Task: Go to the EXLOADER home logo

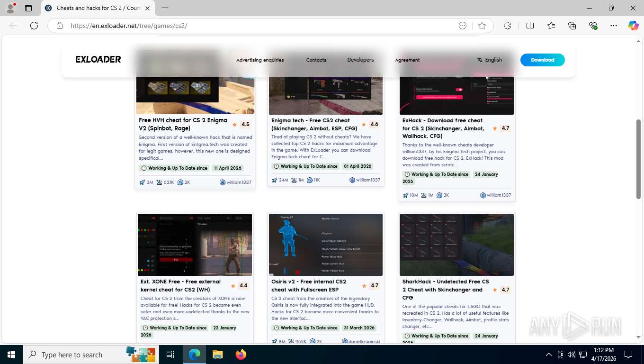Action: [98, 60]
